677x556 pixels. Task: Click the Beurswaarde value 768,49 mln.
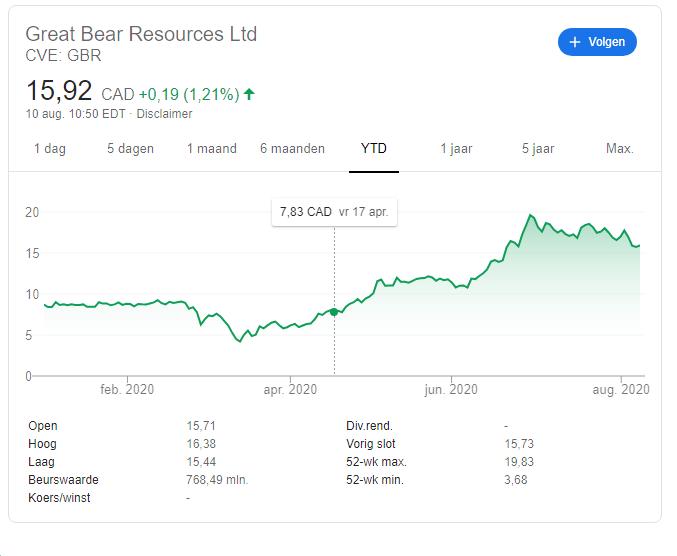[x=217, y=480]
